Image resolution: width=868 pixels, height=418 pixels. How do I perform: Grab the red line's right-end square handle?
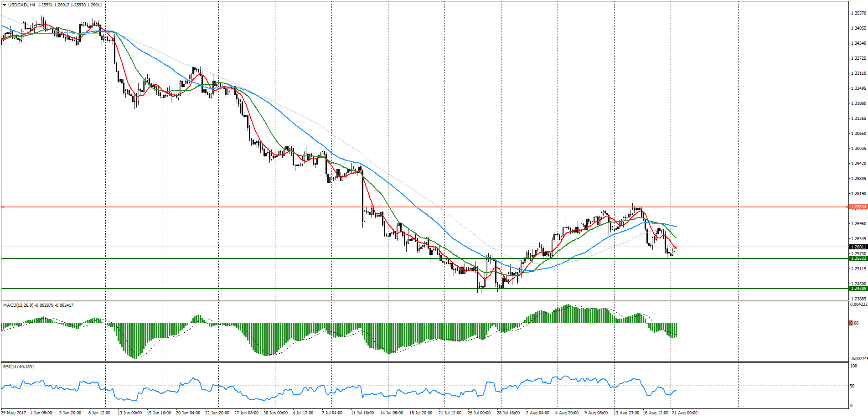[x=847, y=207]
